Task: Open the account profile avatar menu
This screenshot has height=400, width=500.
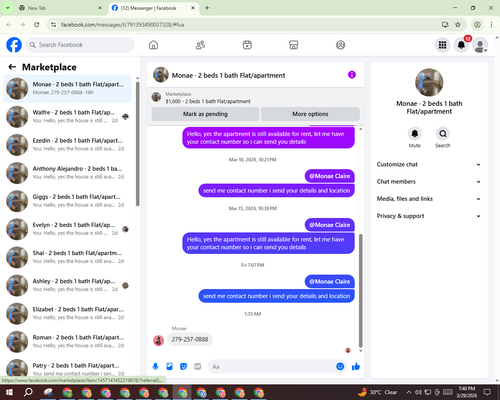Action: (x=480, y=45)
